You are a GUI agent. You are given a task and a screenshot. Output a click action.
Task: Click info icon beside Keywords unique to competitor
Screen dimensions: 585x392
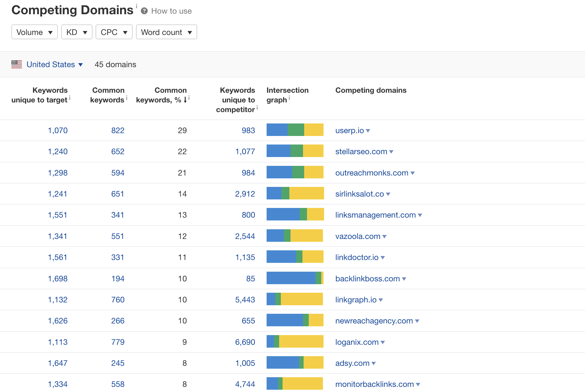coord(257,108)
